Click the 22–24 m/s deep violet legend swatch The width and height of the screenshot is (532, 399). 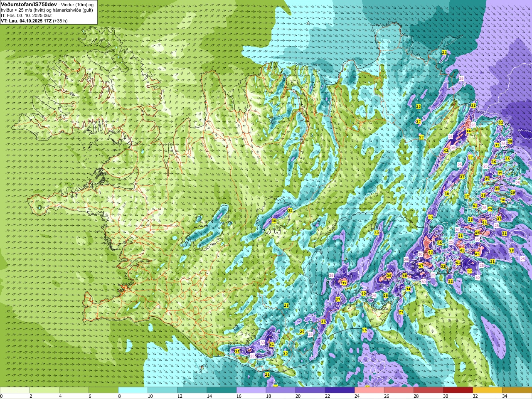(340, 390)
